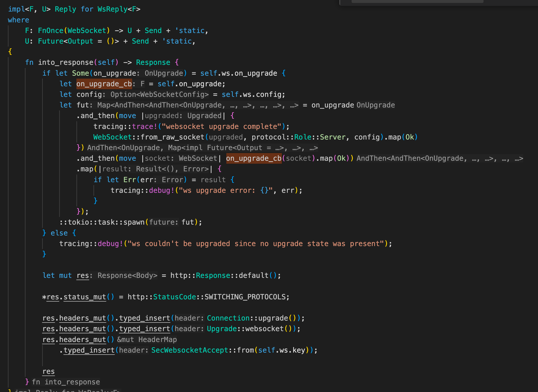Click the 'Response<Body>' type hint
The height and width of the screenshot is (392, 538).
click(128, 276)
